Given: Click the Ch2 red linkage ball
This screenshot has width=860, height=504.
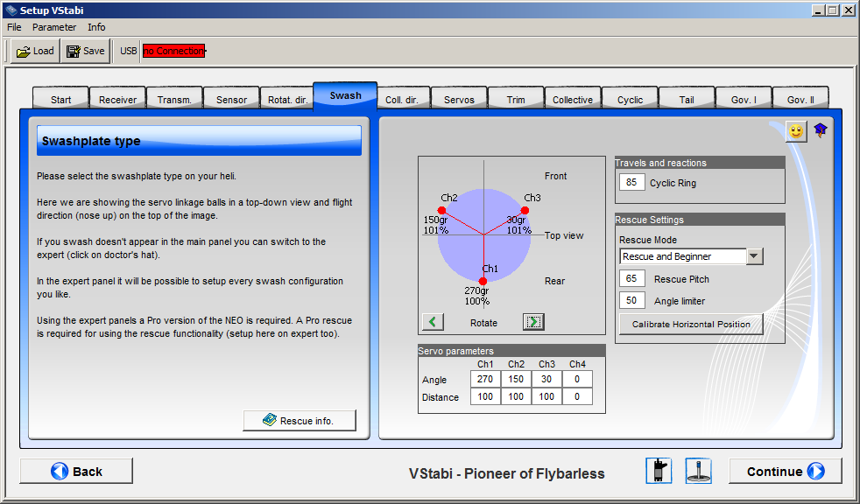Looking at the screenshot, I should point(441,210).
